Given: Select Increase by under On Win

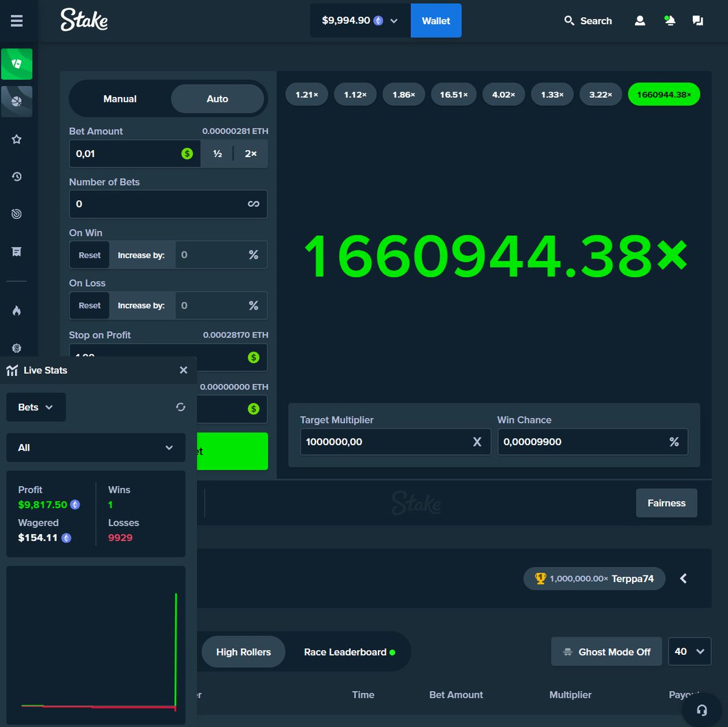Looking at the screenshot, I should [x=141, y=255].
